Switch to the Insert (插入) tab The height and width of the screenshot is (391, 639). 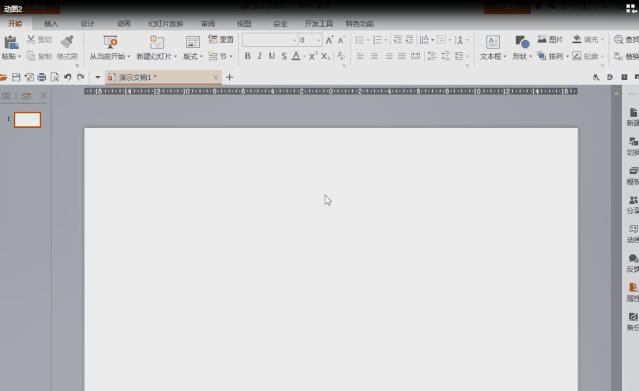[x=51, y=24]
